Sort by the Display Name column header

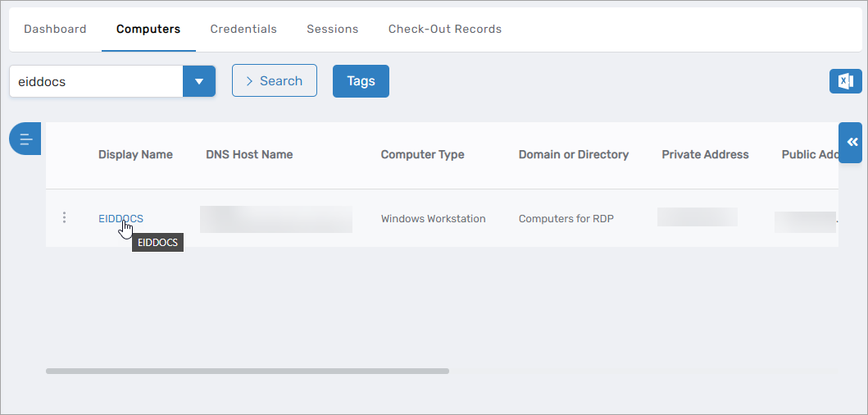[135, 155]
